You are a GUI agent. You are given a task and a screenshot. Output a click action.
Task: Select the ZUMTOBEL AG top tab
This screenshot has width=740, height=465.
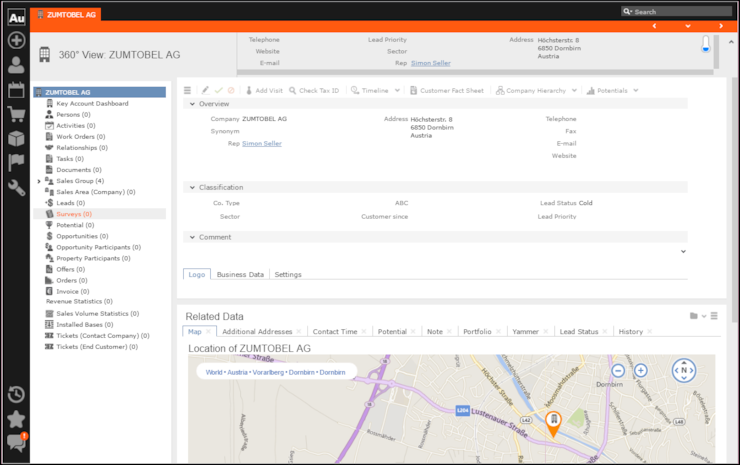point(66,15)
